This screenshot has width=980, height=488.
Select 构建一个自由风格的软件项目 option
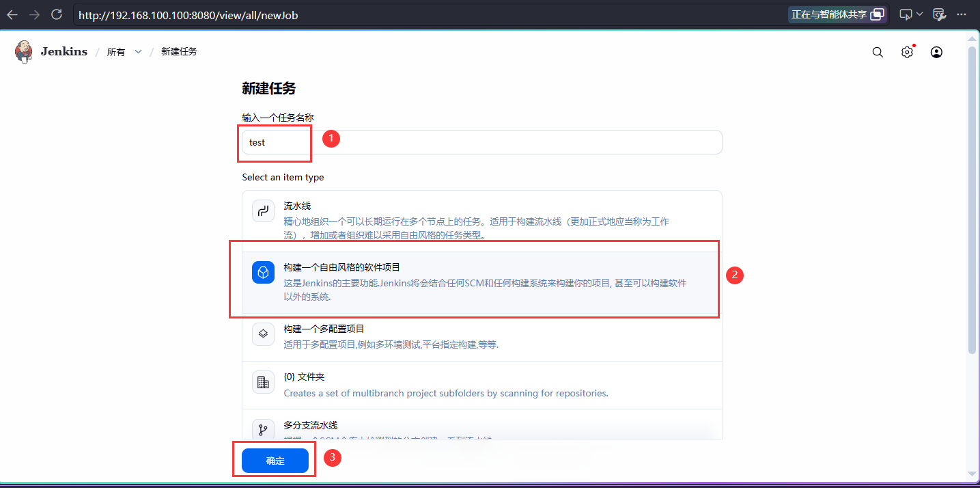coord(482,282)
